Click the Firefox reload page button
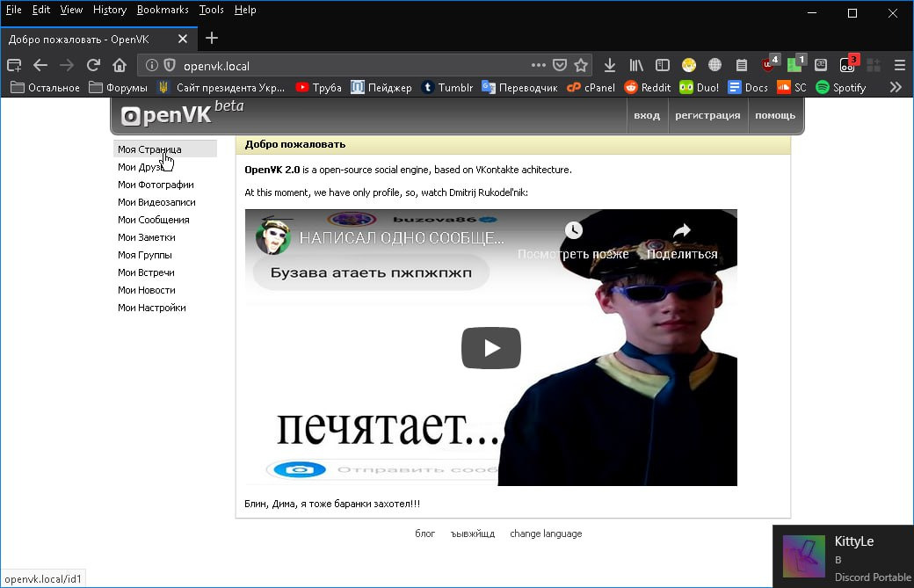This screenshot has height=588, width=914. 93,65
